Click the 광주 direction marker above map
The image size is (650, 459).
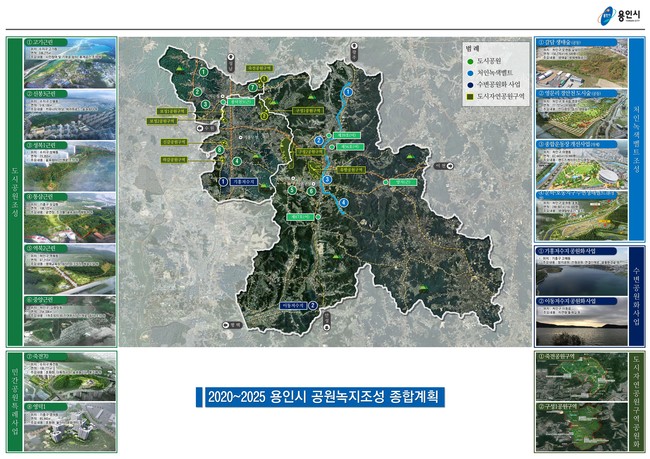[354, 51]
